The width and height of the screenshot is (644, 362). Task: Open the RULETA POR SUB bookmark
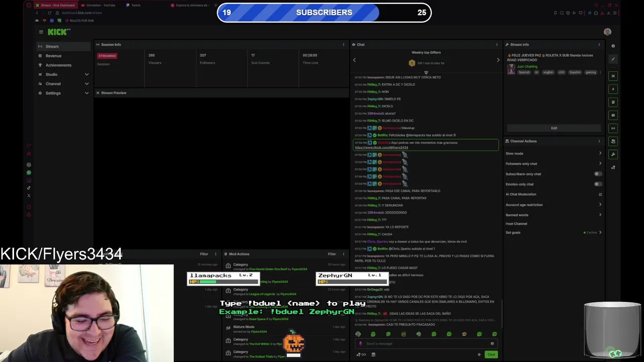tap(79, 21)
